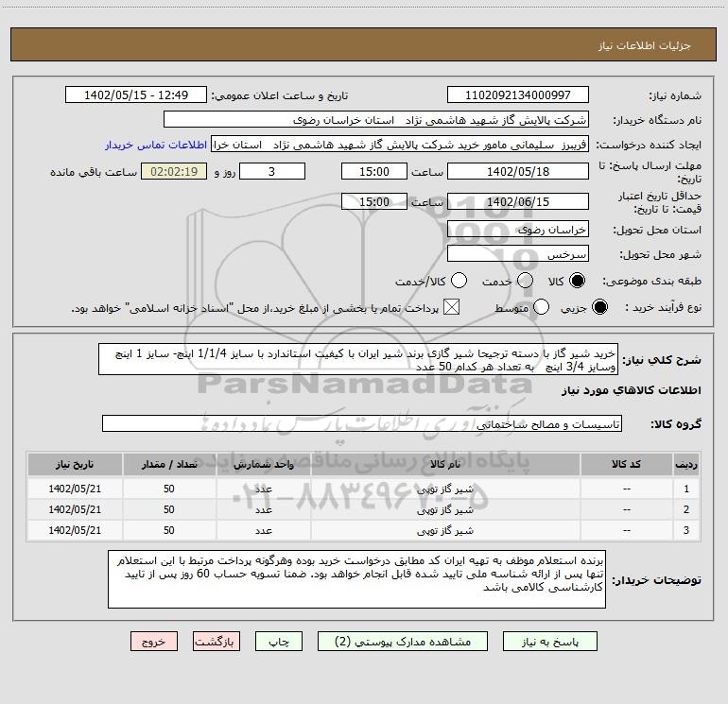Click the price validity time 15:00 field
This screenshot has height=704, width=728.
click(x=374, y=201)
